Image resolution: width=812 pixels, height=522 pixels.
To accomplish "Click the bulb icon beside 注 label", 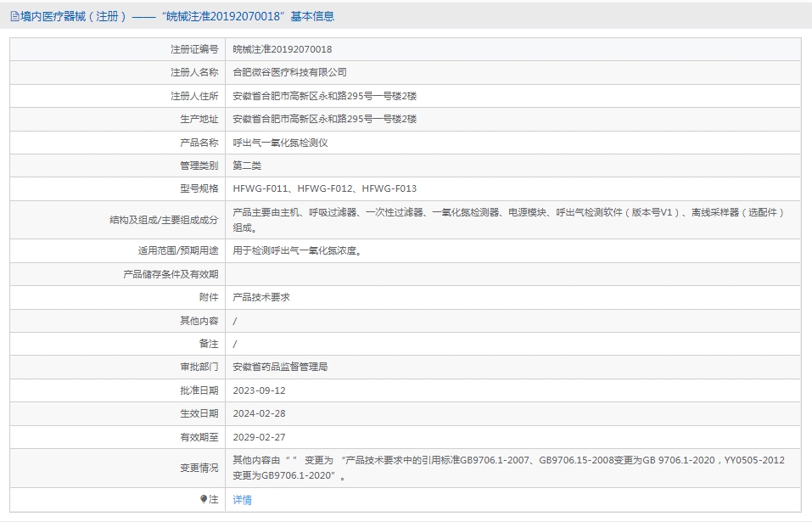I will tap(204, 499).
